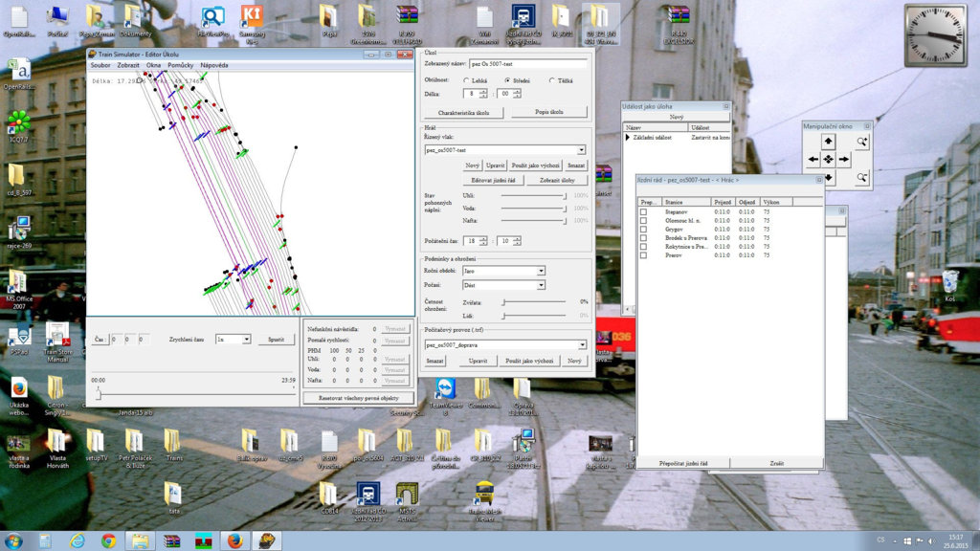Click the Zvířata hazard frequency slider
This screenshot has width=980, height=551.
click(504, 301)
